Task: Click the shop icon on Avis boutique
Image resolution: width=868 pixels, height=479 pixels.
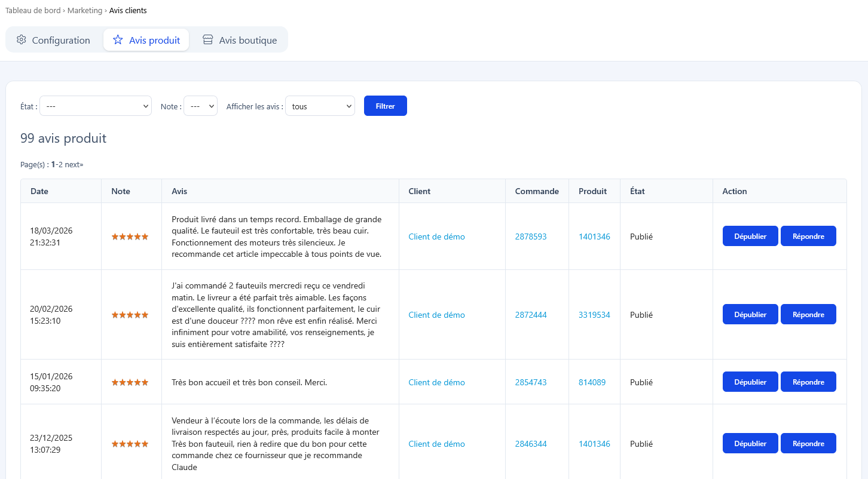Action: click(208, 40)
